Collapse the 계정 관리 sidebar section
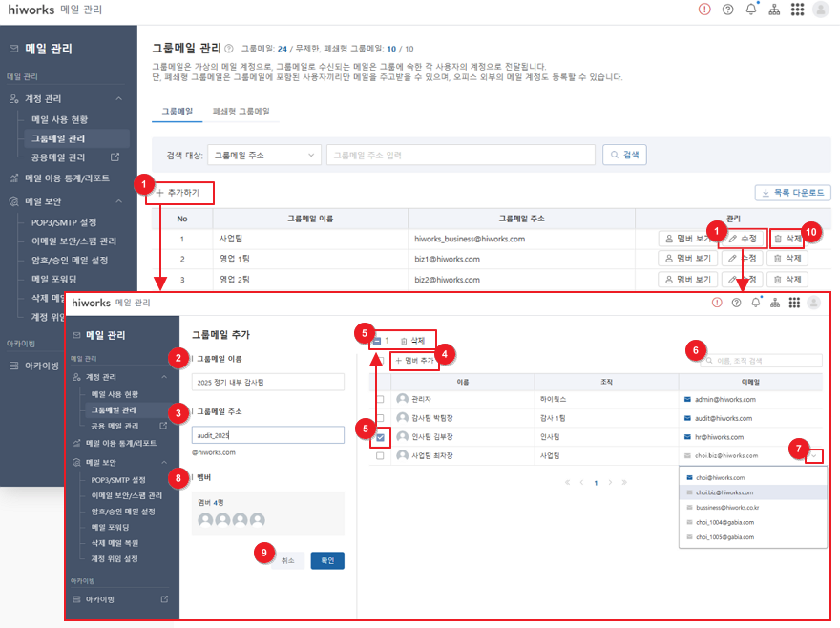The width and height of the screenshot is (840, 628). 119,98
